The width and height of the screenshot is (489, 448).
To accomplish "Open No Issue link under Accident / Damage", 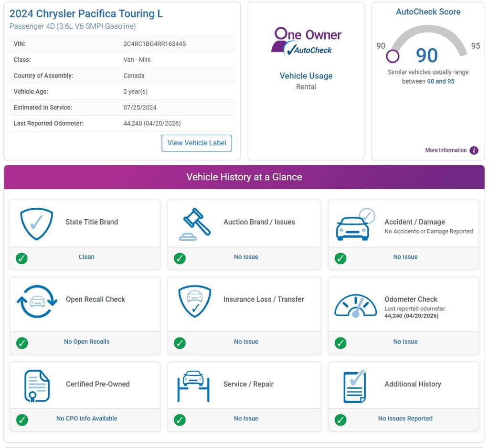I will tap(405, 257).
